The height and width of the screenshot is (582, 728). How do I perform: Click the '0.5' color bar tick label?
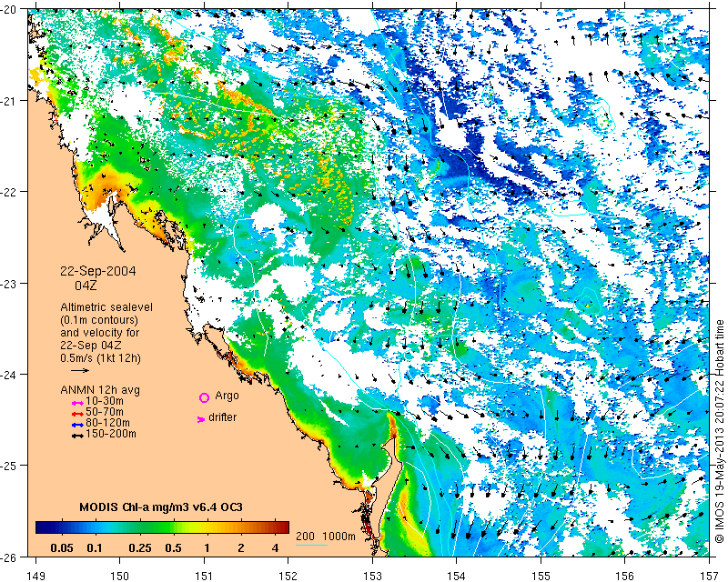[173, 548]
